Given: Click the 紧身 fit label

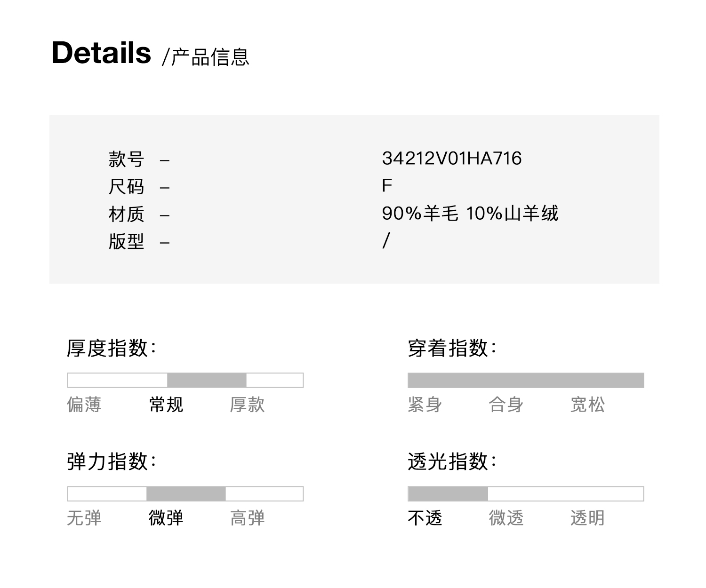Looking at the screenshot, I should pos(425,405).
